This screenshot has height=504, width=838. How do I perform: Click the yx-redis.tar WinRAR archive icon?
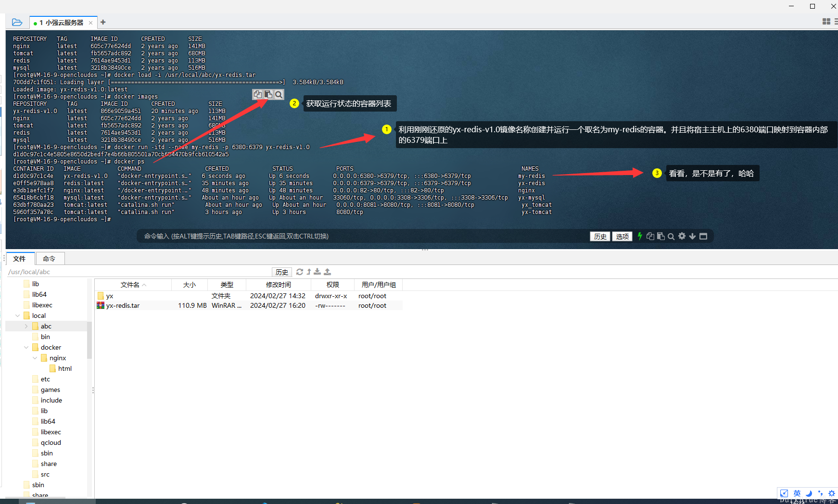tap(101, 305)
